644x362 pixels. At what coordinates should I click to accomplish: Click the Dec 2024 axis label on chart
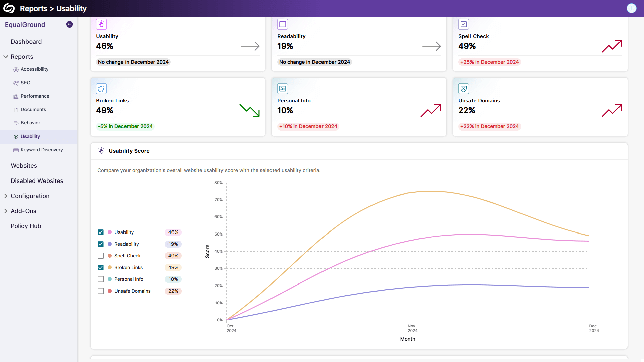click(594, 328)
